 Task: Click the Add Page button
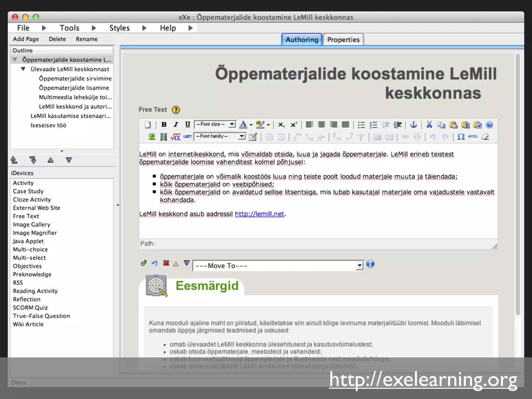pos(26,39)
